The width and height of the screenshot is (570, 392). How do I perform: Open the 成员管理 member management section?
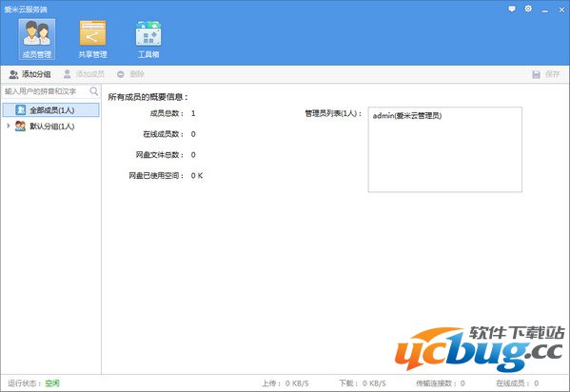(37, 39)
